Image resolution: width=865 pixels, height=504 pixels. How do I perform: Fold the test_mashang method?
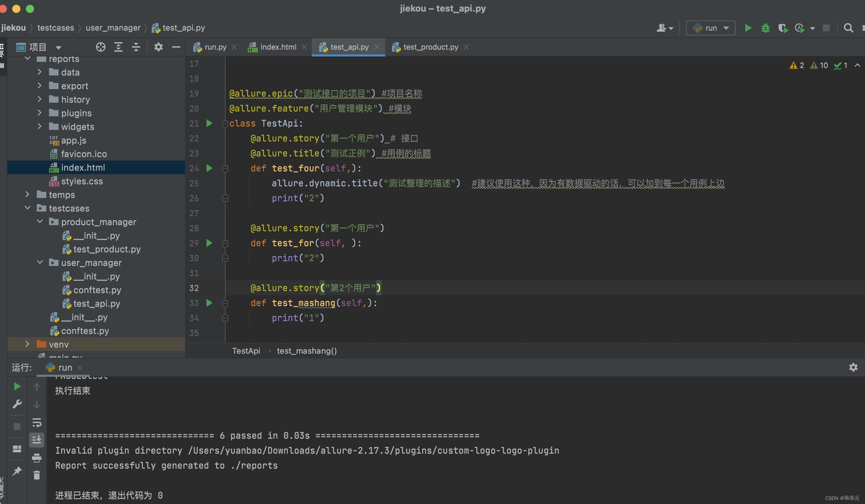point(225,303)
